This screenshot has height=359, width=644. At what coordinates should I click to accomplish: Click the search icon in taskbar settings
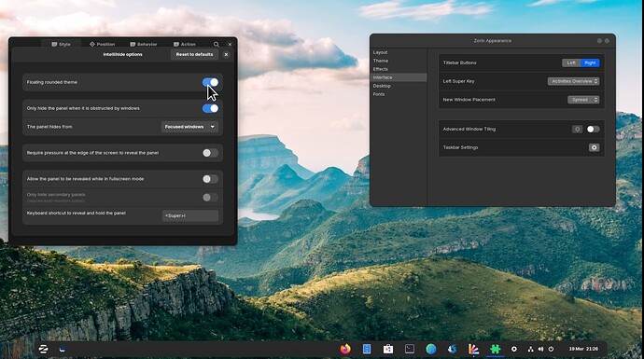(216, 44)
